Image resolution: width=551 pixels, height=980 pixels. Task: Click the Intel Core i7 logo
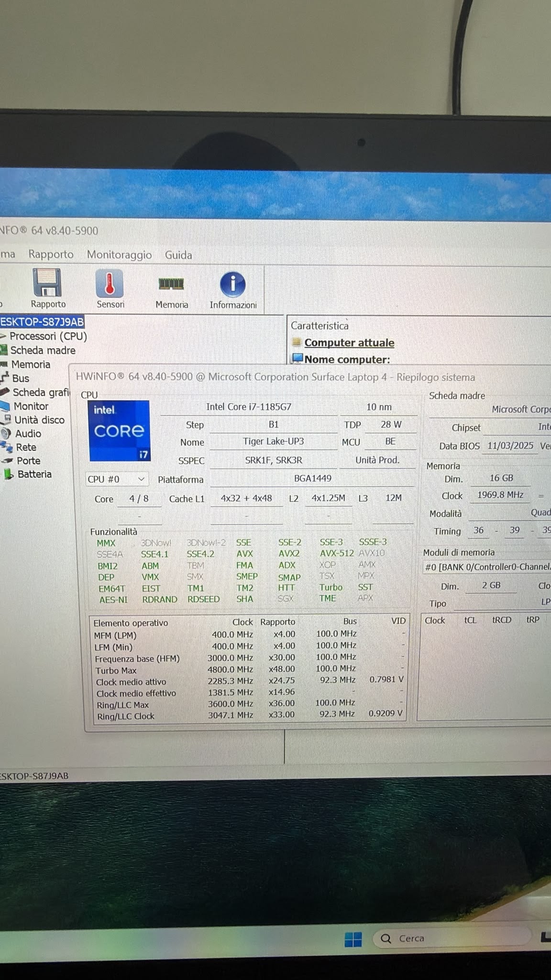coord(120,431)
